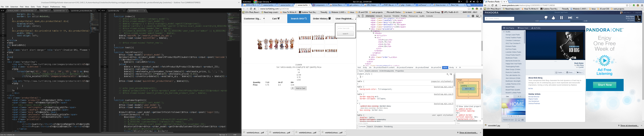This screenshot has width=644, height=136.
Task: Collapse the div priceGrid node
Action: click(x=370, y=29)
